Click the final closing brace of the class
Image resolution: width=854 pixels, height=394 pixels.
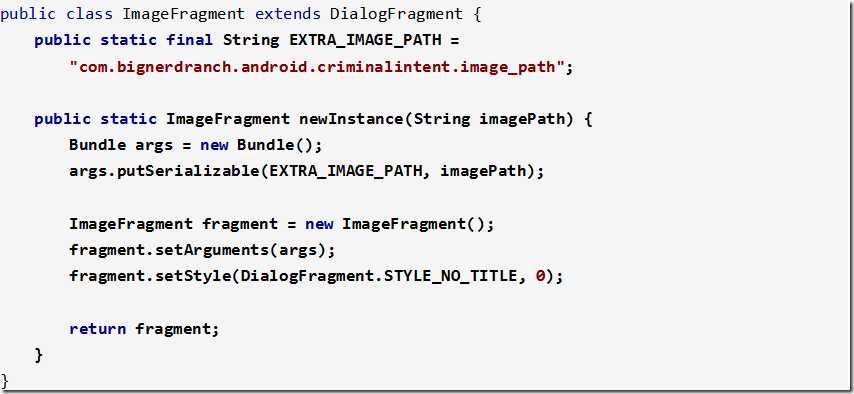point(5,380)
